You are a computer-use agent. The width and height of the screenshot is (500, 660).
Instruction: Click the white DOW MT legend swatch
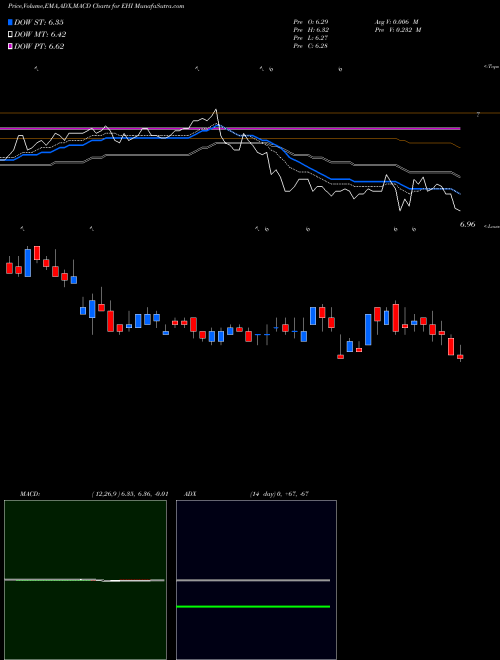click(11, 35)
